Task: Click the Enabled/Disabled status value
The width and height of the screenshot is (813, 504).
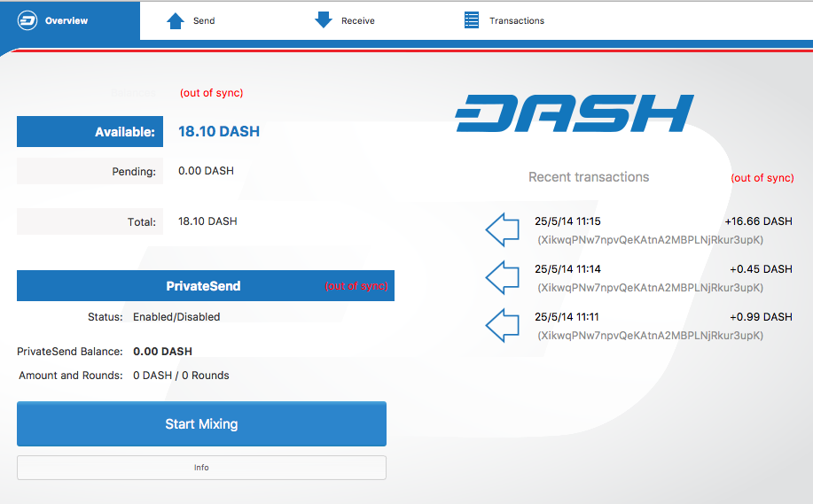Action: click(x=176, y=317)
